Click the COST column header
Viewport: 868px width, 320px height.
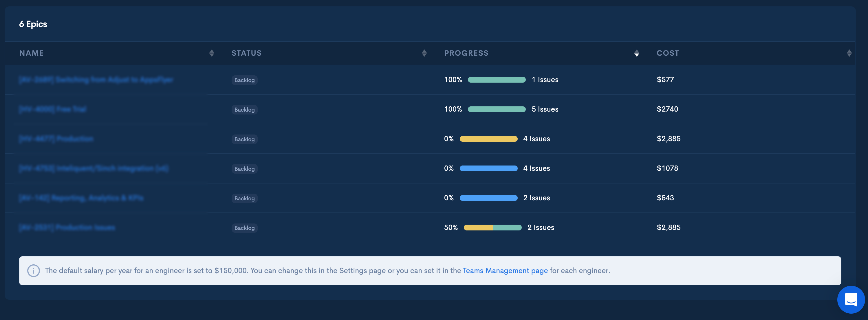668,53
